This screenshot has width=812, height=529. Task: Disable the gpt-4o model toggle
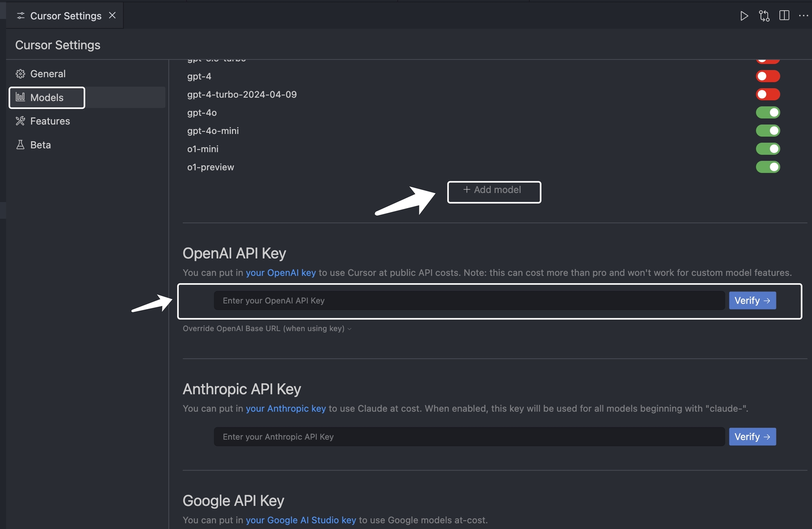[768, 112]
